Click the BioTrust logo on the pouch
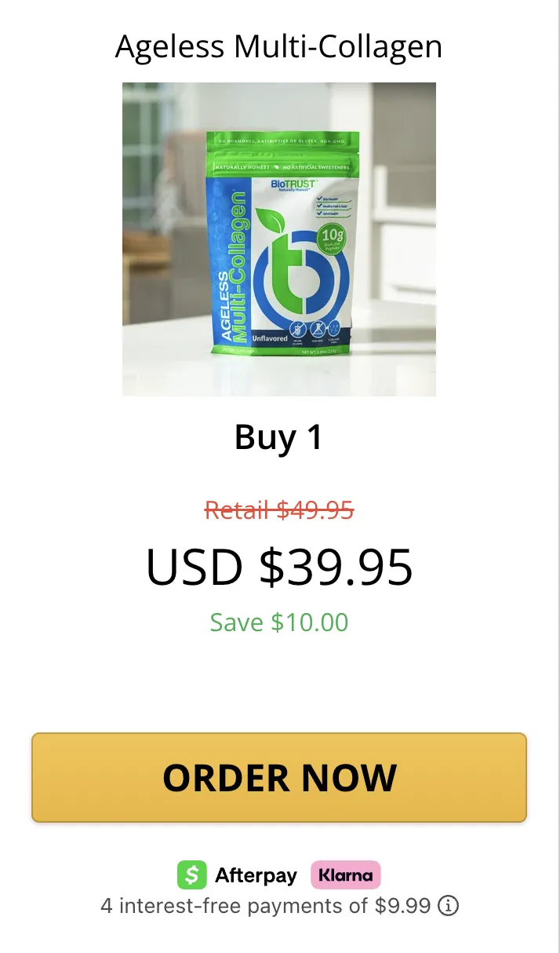560x953 pixels. coord(293,187)
